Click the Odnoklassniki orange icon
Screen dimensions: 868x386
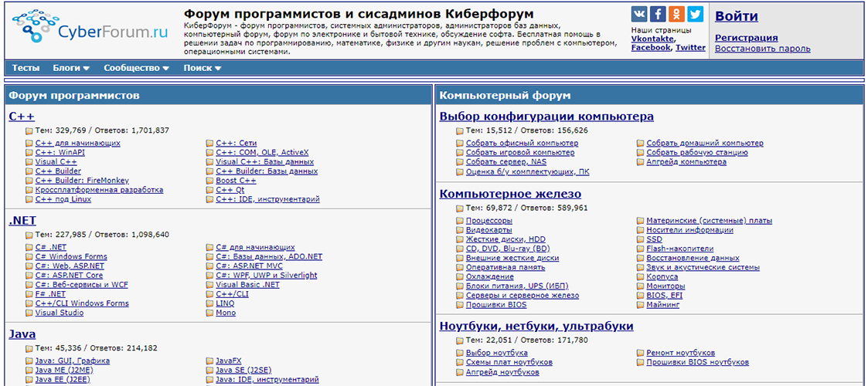tap(676, 15)
